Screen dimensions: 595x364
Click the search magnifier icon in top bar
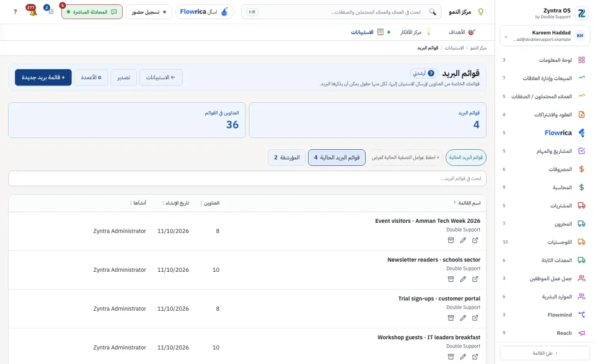433,12
